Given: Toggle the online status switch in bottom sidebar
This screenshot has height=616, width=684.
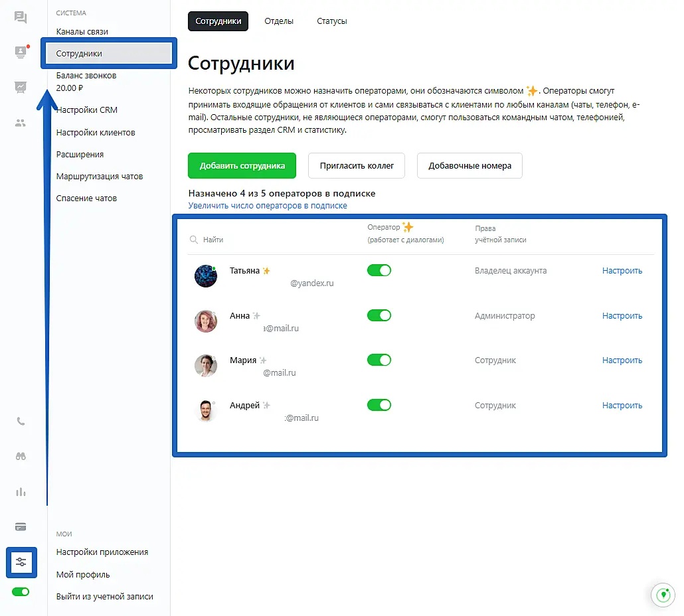Looking at the screenshot, I should tap(21, 591).
